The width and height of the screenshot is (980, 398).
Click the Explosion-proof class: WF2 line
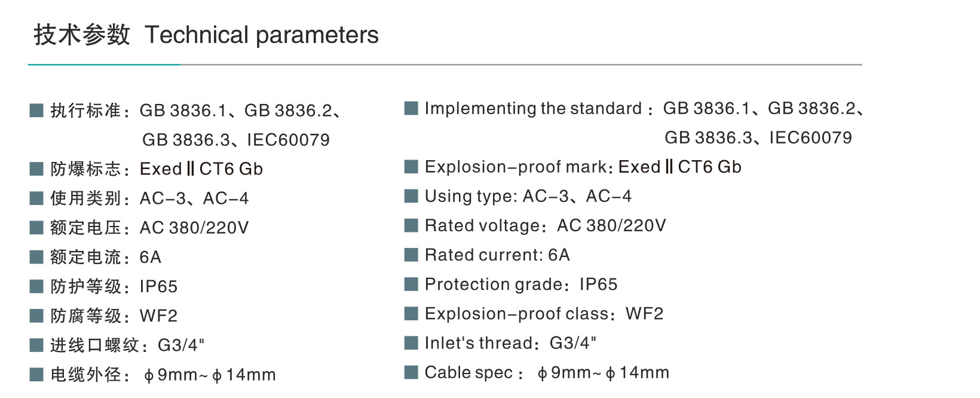pyautogui.click(x=544, y=314)
